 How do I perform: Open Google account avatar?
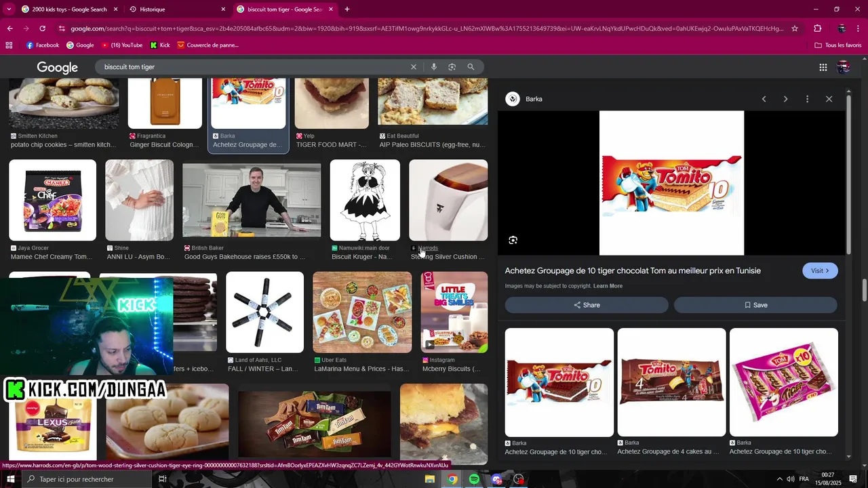point(843,67)
